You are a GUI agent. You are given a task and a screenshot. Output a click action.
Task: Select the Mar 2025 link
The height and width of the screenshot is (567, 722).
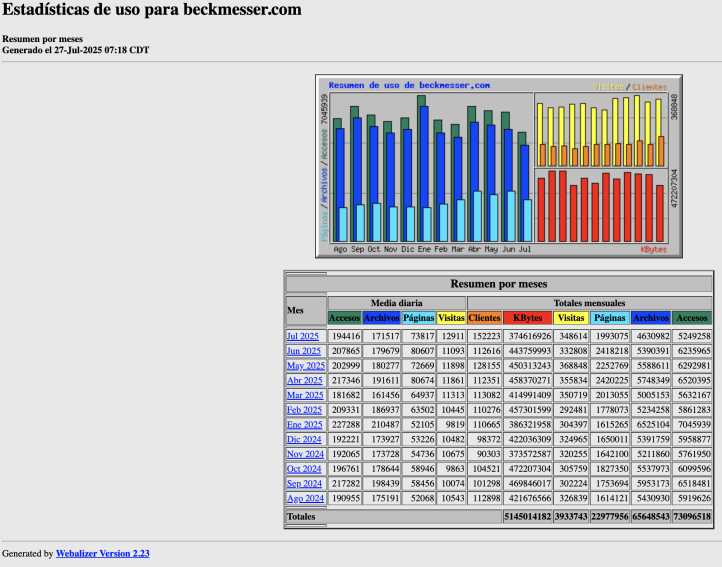tap(305, 395)
